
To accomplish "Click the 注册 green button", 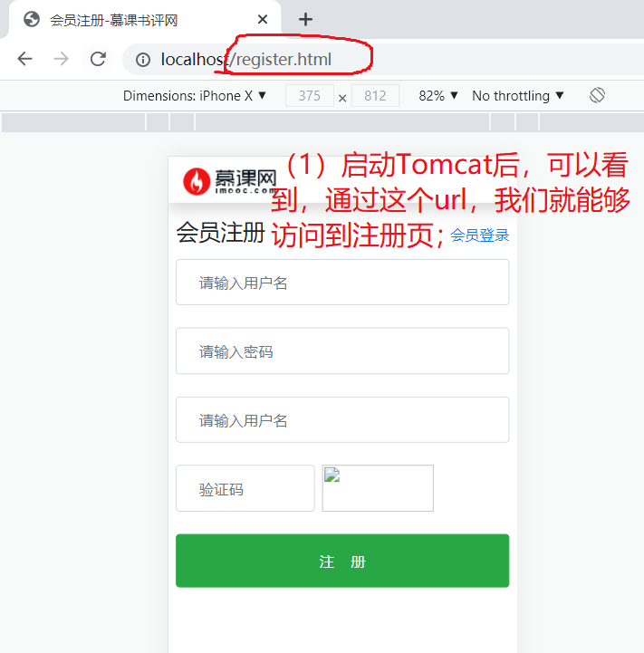I will (342, 561).
